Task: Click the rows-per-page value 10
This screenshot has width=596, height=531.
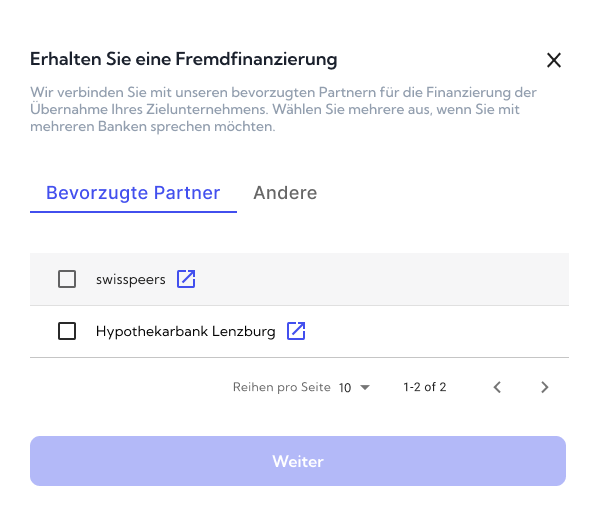Action: [345, 388]
